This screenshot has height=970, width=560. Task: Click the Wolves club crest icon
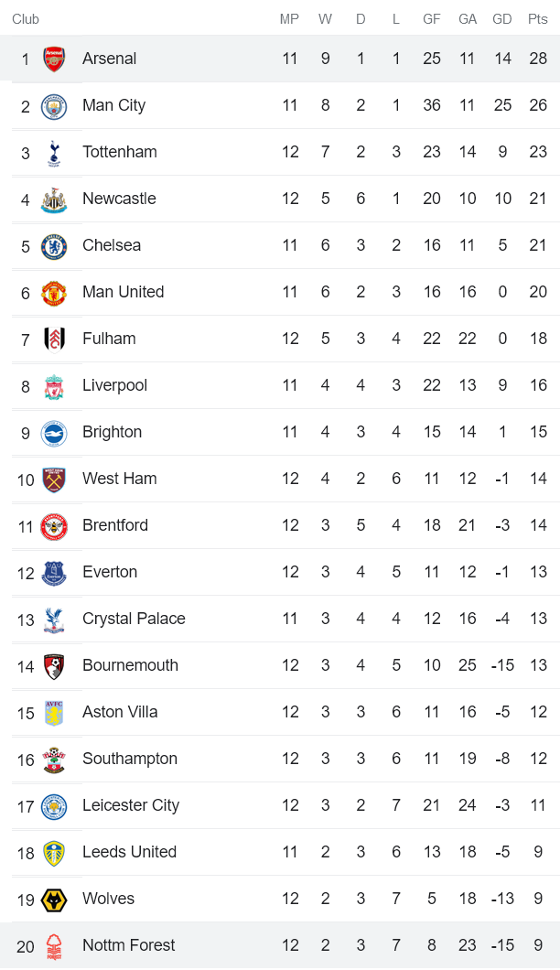coord(54,900)
